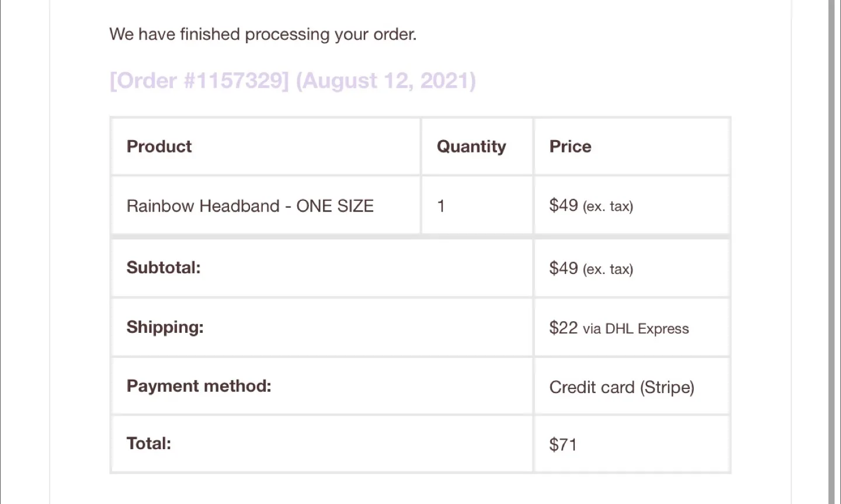Click the August 12, 2021 order date
This screenshot has width=841, height=504.
385,81
